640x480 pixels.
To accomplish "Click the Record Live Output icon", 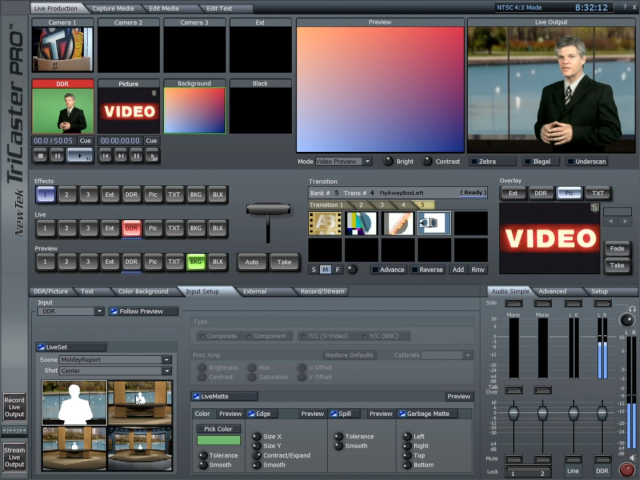I will coord(14,406).
